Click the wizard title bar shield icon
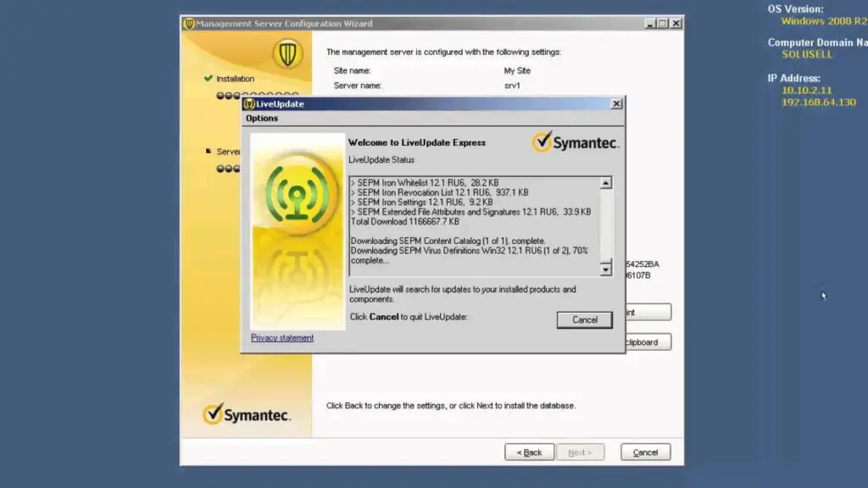Viewport: 868px width, 488px height. (189, 23)
